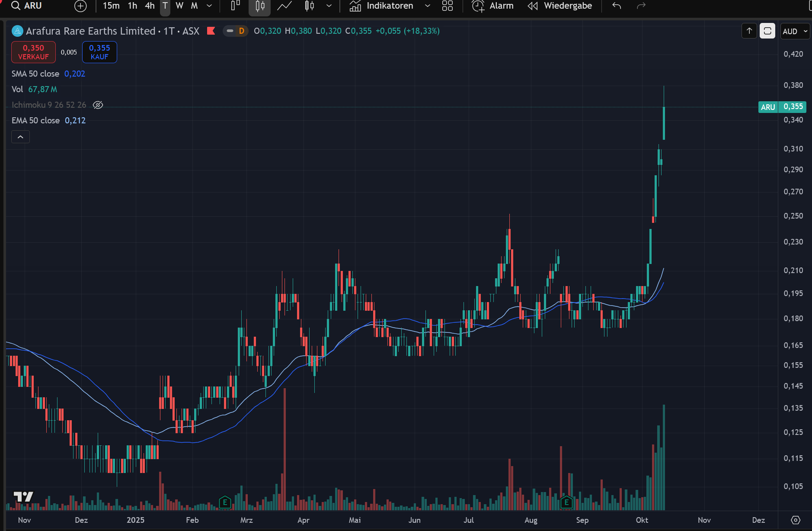Select the line chart style icon

pos(284,6)
